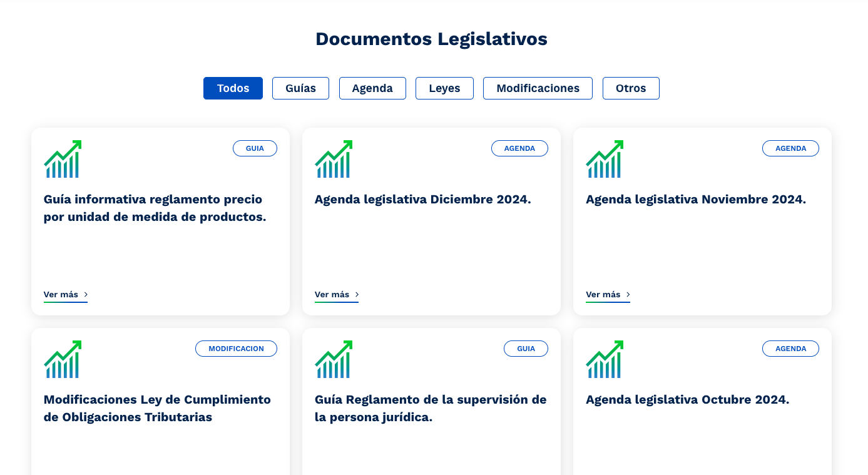Click MODIFICACION tag on Ley de Cumplimiento card
868x475 pixels.
tap(236, 349)
